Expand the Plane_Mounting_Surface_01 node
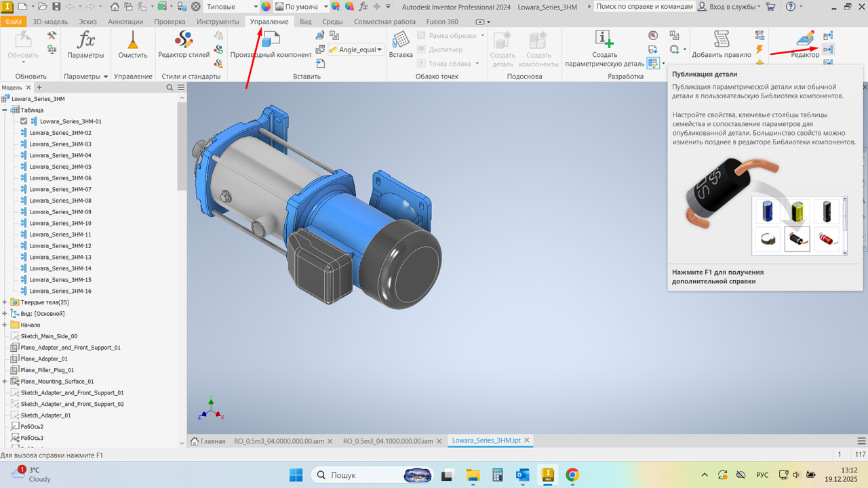 click(x=5, y=382)
